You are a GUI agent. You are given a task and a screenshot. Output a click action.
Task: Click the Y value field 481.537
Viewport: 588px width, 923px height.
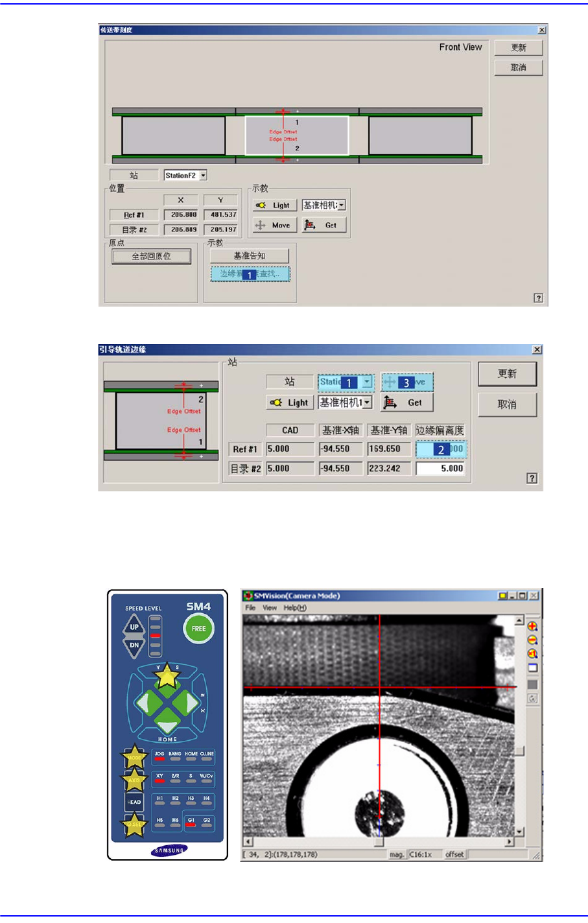pos(220,215)
